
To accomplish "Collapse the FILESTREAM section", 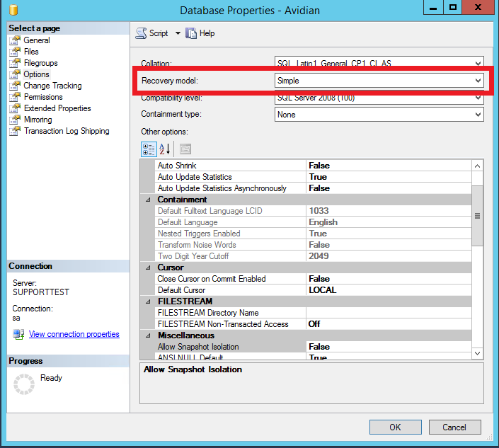I will [148, 301].
